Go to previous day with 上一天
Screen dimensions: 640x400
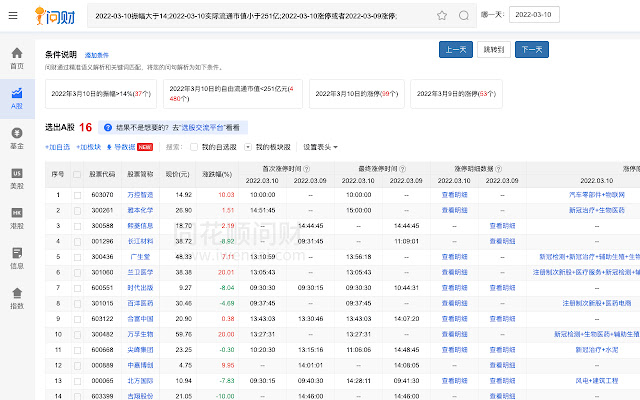point(456,50)
